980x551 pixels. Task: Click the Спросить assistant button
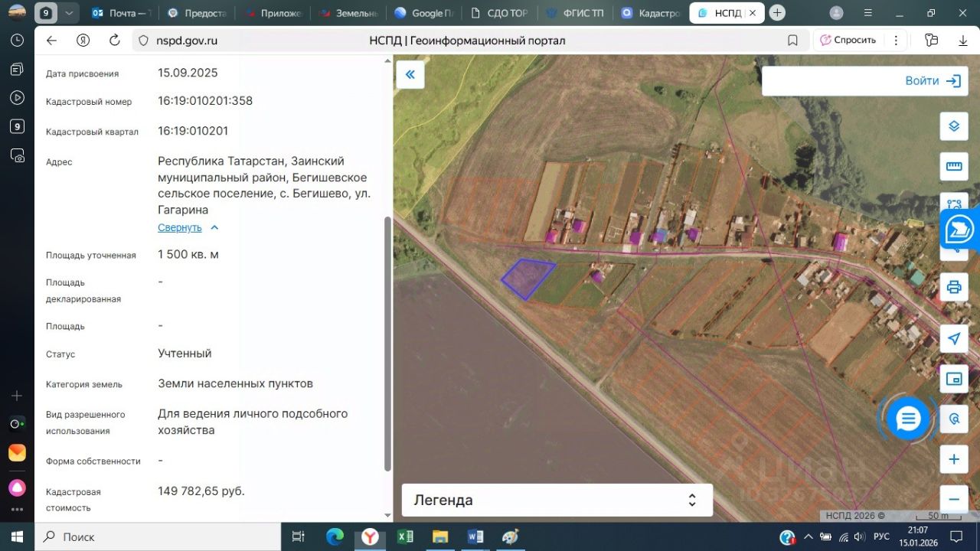coord(848,41)
